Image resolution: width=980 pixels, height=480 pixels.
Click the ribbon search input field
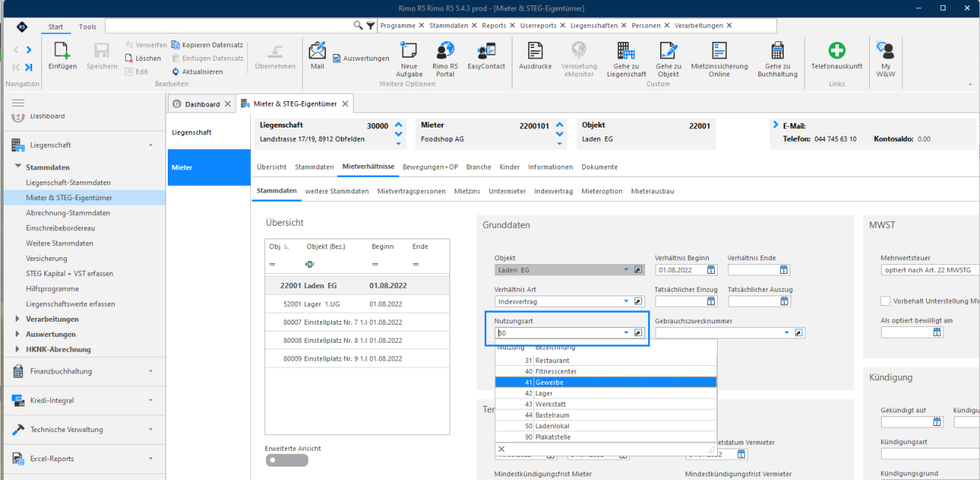tap(229, 25)
